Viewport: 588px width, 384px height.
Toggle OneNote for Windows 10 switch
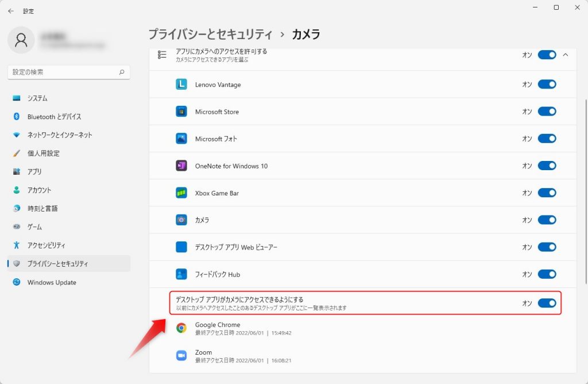coord(547,166)
